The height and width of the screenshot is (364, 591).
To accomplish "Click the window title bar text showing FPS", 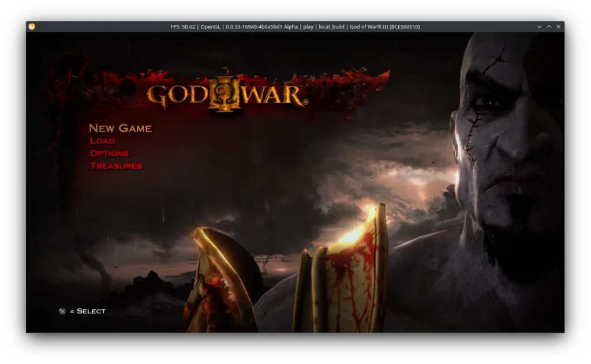I will pos(295,27).
